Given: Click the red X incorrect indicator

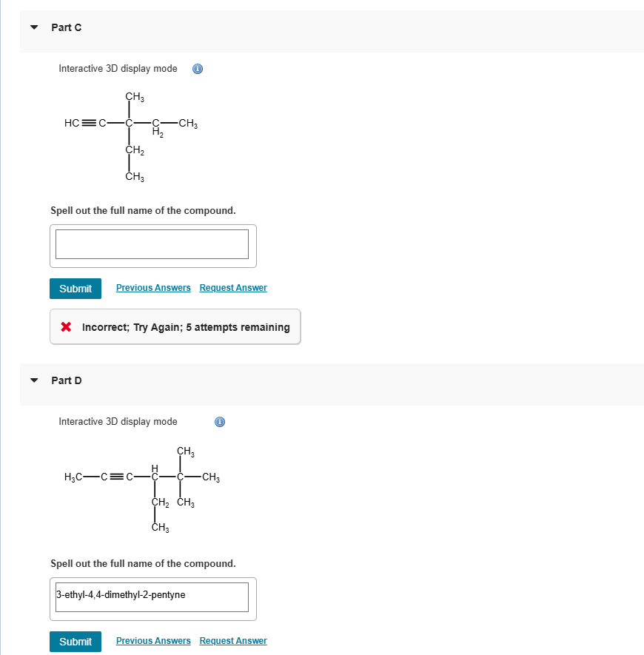Looking at the screenshot, I should [67, 326].
